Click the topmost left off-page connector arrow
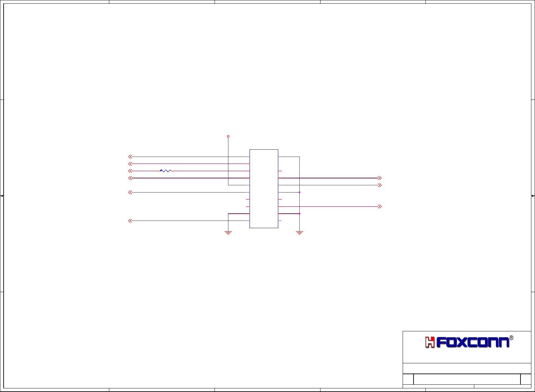The height and width of the screenshot is (392, 535). tap(130, 157)
